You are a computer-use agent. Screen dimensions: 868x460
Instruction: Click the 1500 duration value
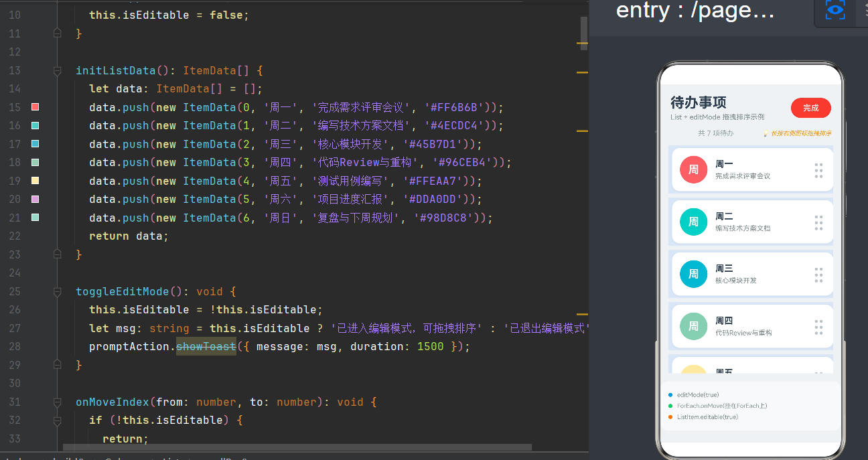pos(431,346)
